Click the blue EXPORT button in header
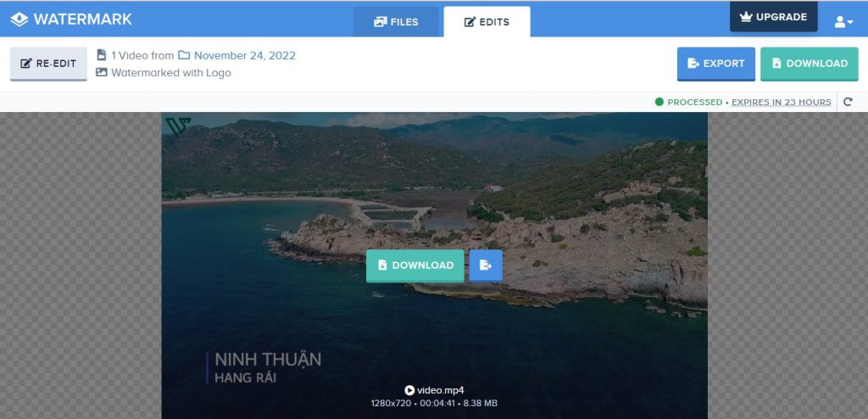868x419 pixels. pos(715,64)
